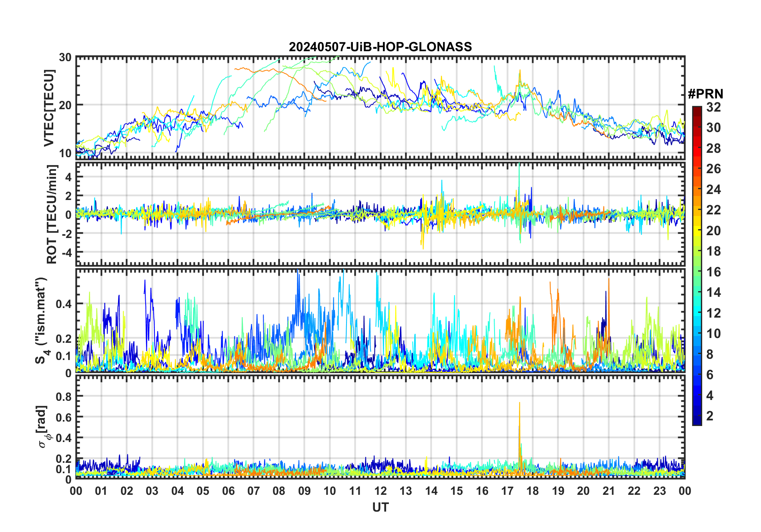Select the colorbar tick label 28
This screenshot has width=761, height=532.
click(713, 148)
